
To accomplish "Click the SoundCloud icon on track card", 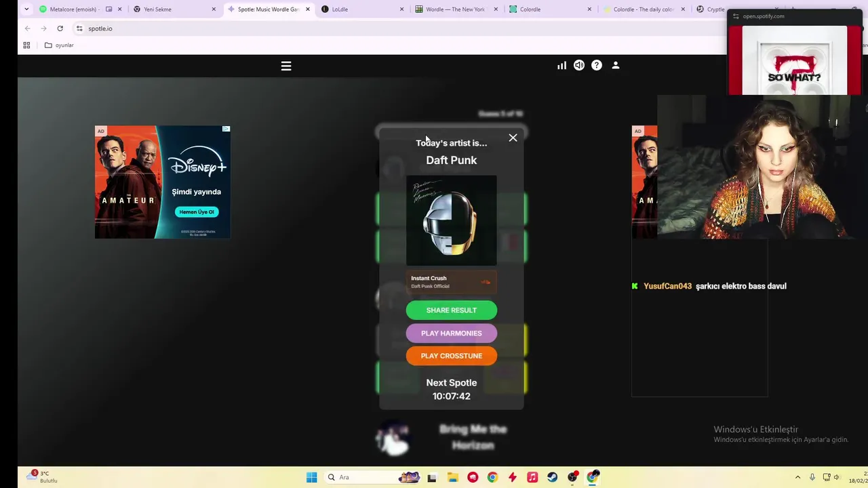I will coord(486,282).
